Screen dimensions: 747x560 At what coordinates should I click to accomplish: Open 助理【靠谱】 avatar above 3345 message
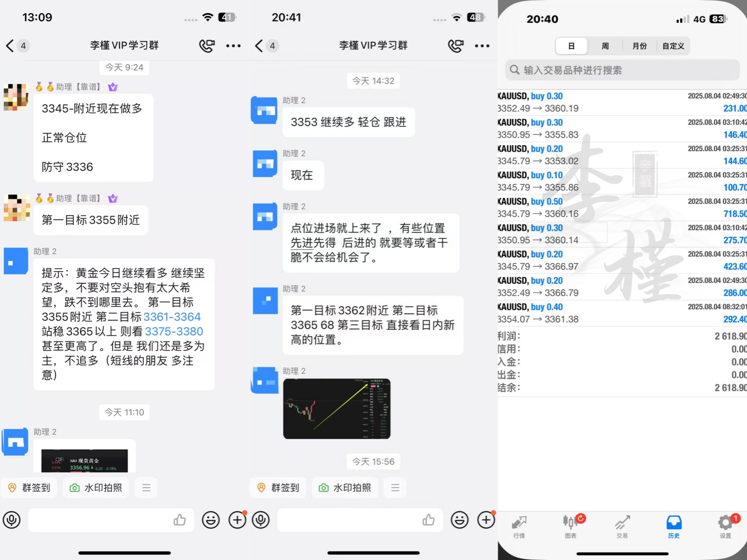16,97
